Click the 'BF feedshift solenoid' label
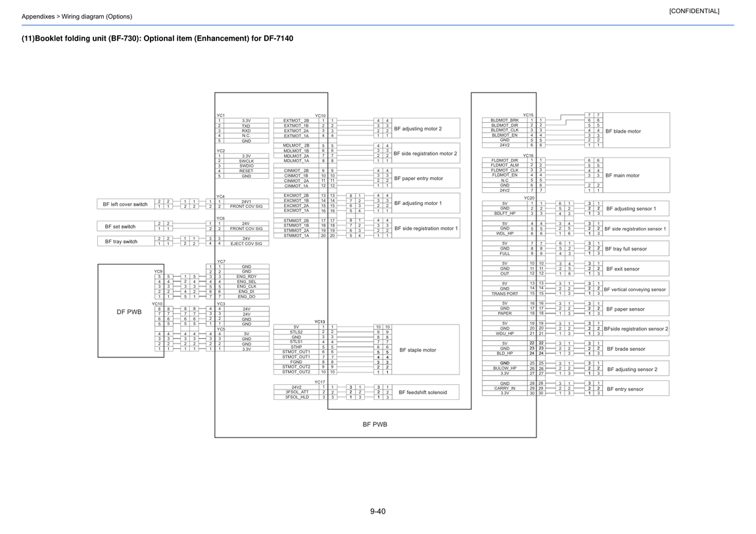 (423, 392)
